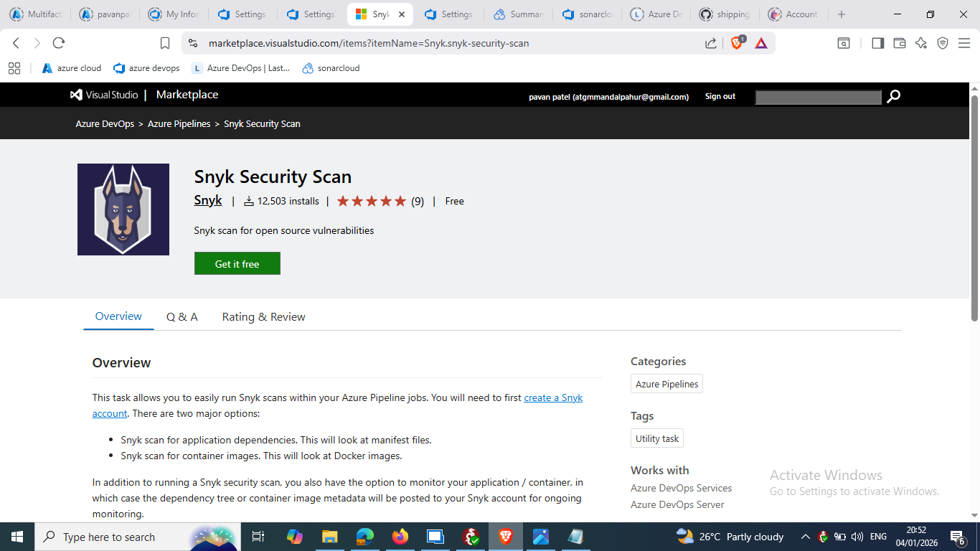Screen dimensions: 980x551
Task: Click the Brave Shields lion icon
Action: (x=737, y=43)
